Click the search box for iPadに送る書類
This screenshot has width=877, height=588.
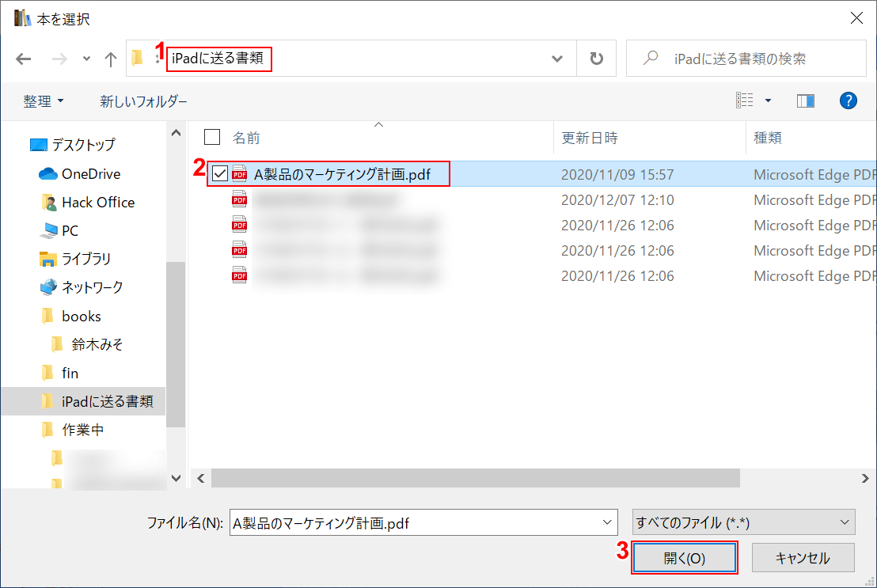click(746, 59)
